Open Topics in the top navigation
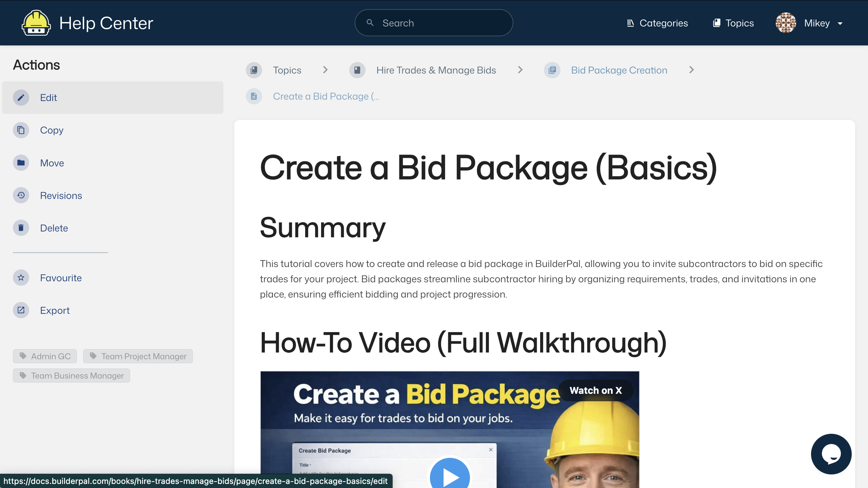Viewport: 868px width, 488px height. [733, 23]
